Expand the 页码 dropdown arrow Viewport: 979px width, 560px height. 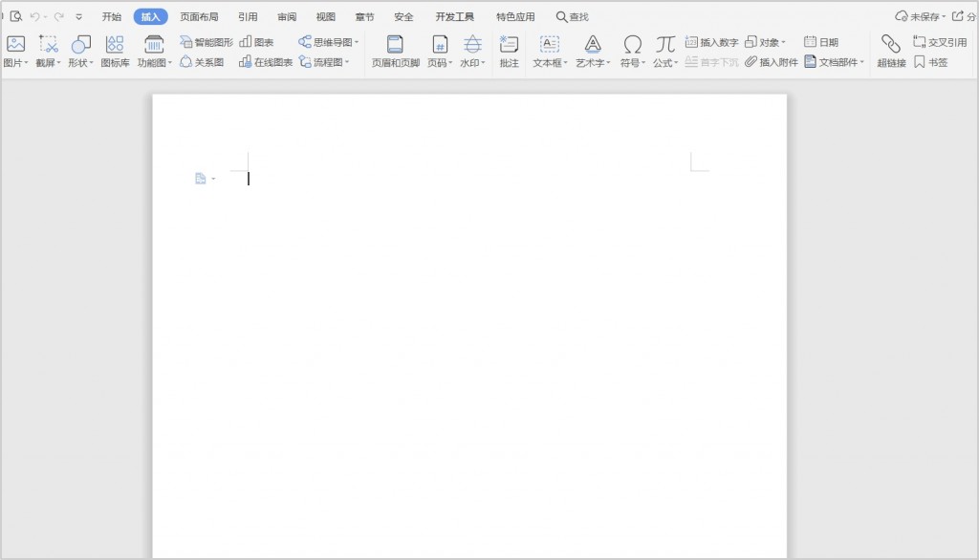[x=450, y=62]
